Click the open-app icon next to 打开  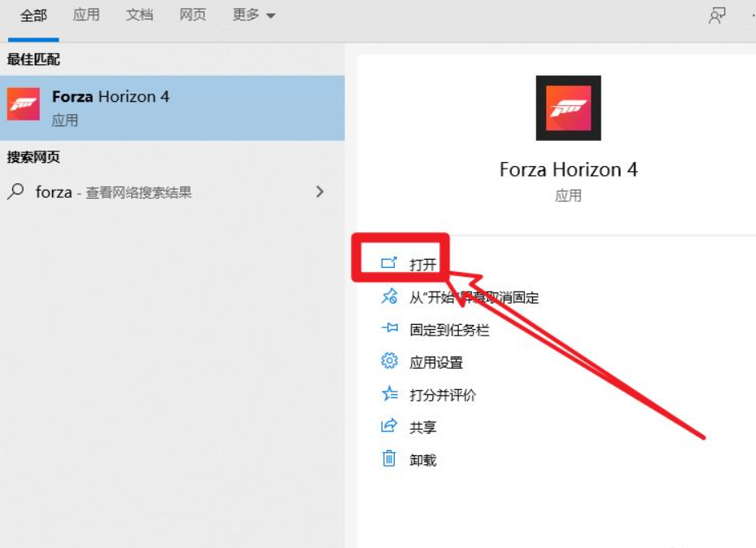coord(389,263)
